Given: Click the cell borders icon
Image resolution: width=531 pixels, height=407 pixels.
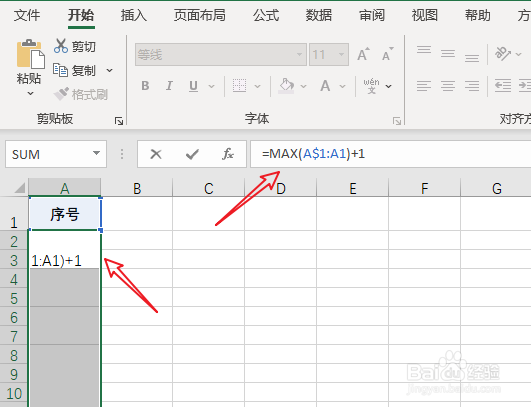Looking at the screenshot, I should pos(239,86).
